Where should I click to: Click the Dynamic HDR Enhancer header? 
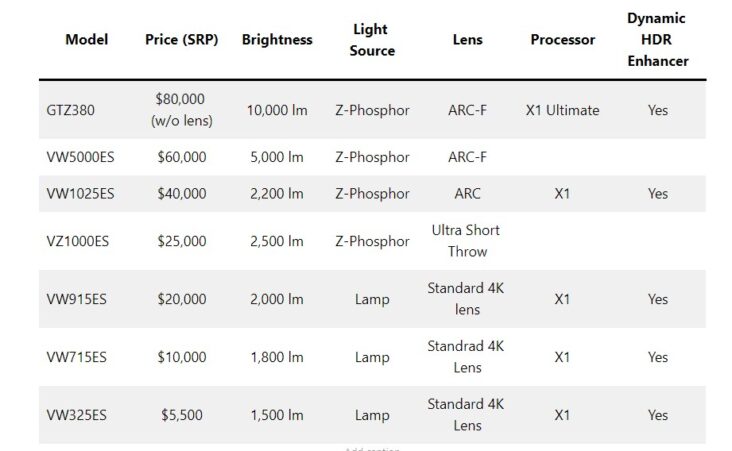[657, 40]
